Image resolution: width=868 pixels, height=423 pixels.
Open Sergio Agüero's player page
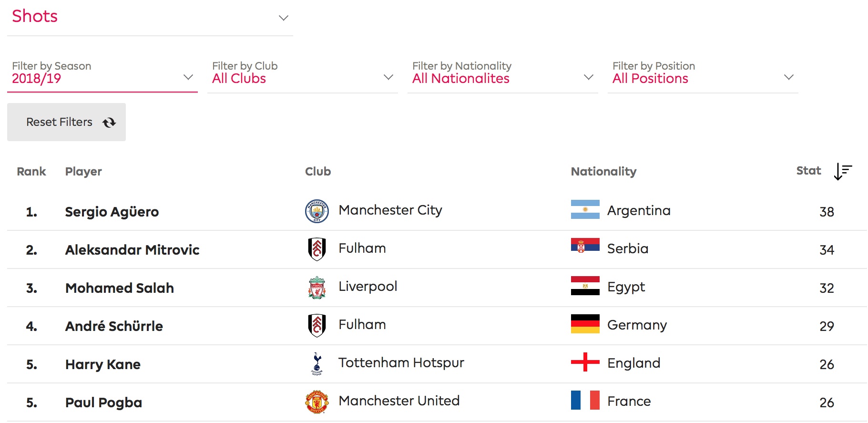(112, 212)
